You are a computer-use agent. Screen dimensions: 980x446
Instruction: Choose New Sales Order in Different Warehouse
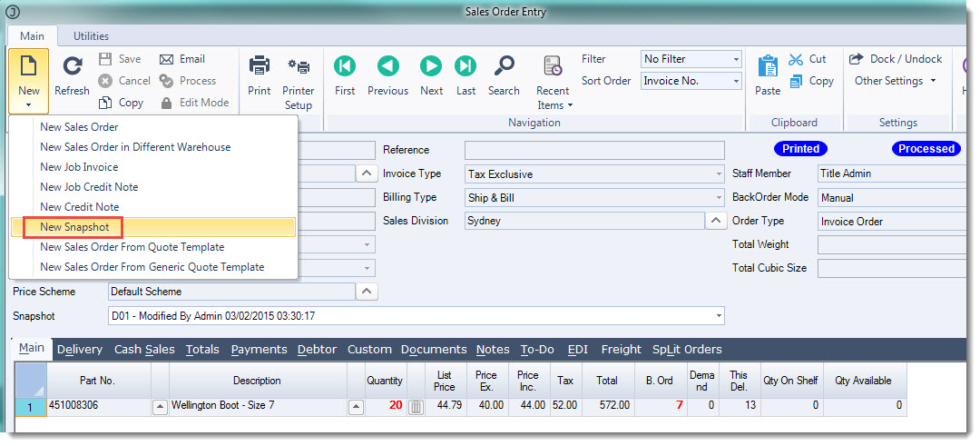tap(135, 147)
